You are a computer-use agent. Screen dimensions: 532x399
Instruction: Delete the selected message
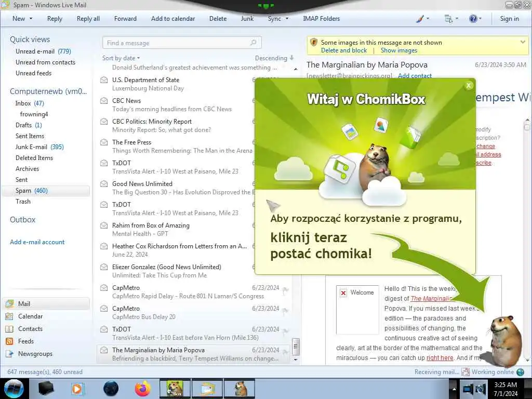tap(218, 19)
